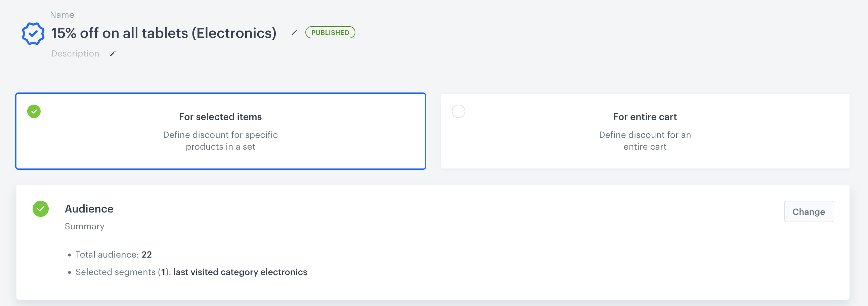Click the Summary label under Audience
The image size is (868, 306).
pyautogui.click(x=85, y=226)
